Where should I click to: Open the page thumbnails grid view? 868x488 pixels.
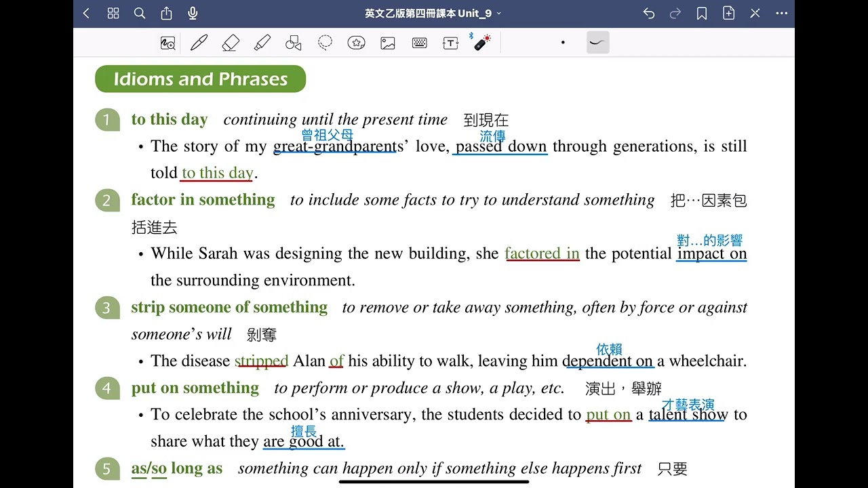[113, 13]
